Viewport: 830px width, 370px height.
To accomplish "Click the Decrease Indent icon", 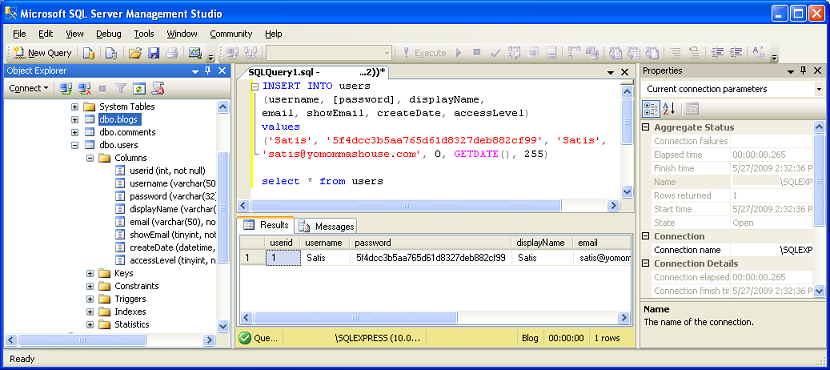I will (x=717, y=53).
